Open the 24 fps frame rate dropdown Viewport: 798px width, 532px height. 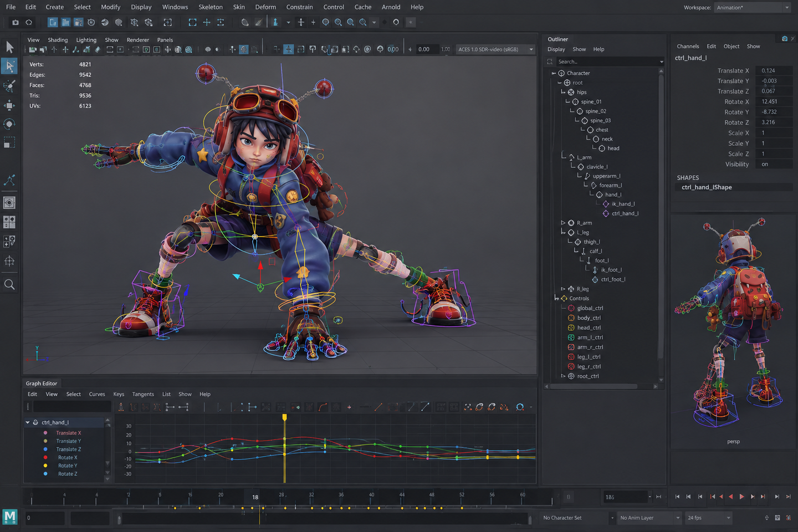[709, 518]
